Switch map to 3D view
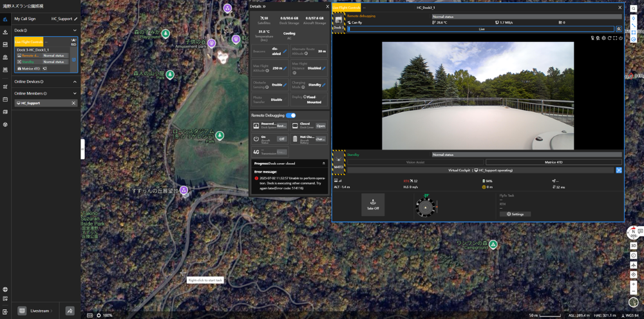Viewport: 644px width, 319px height. click(x=634, y=246)
